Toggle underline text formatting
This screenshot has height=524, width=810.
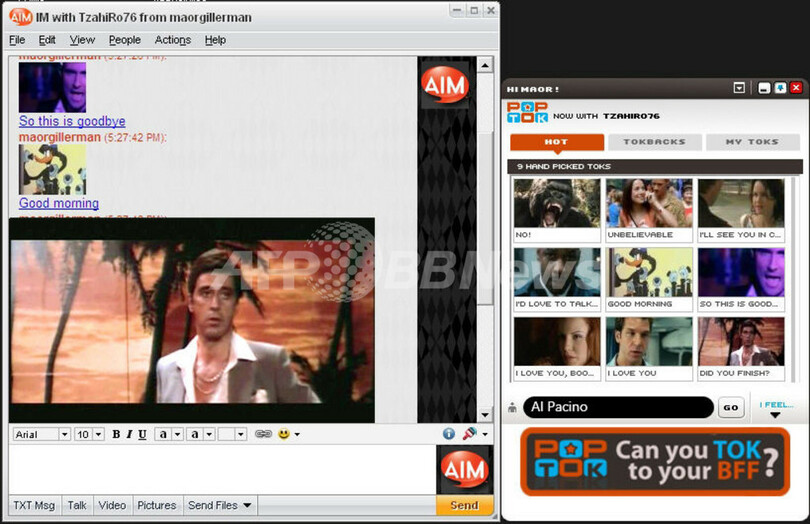point(142,434)
